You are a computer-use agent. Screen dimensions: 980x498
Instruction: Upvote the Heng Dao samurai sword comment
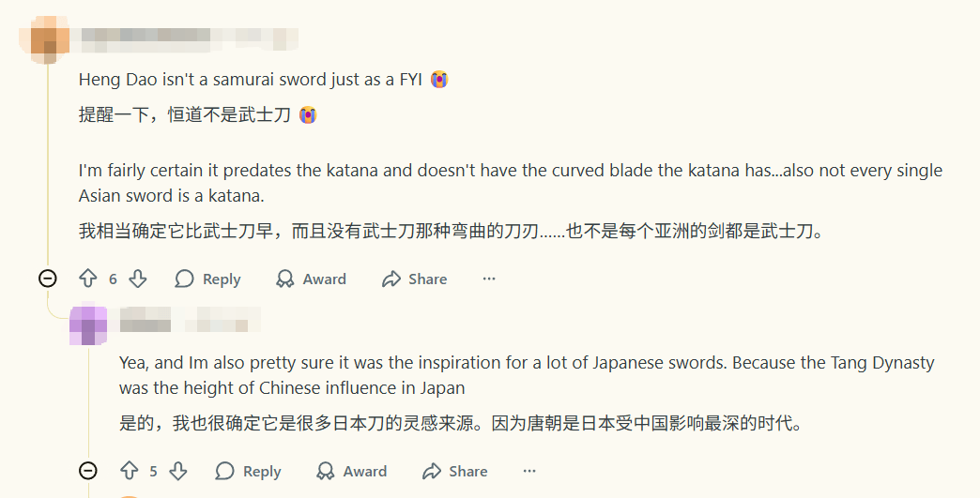[x=88, y=279]
